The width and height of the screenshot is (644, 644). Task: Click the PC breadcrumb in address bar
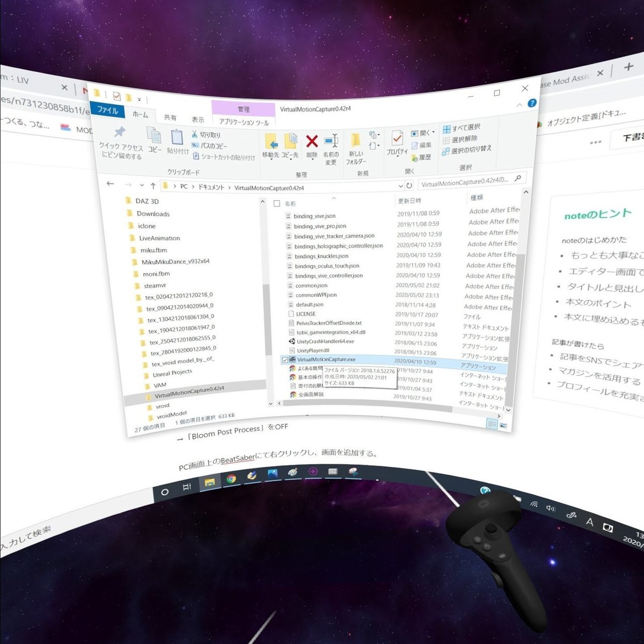184,187
